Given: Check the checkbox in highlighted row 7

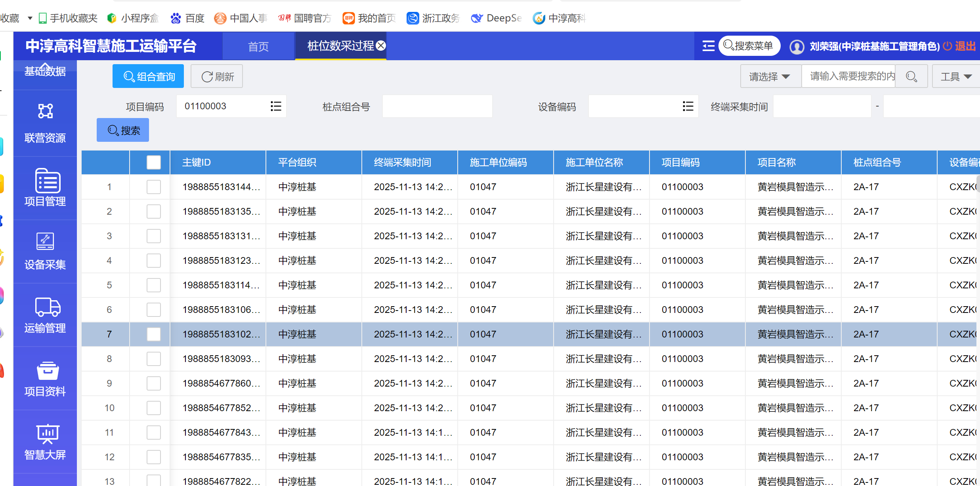Looking at the screenshot, I should pyautogui.click(x=153, y=334).
